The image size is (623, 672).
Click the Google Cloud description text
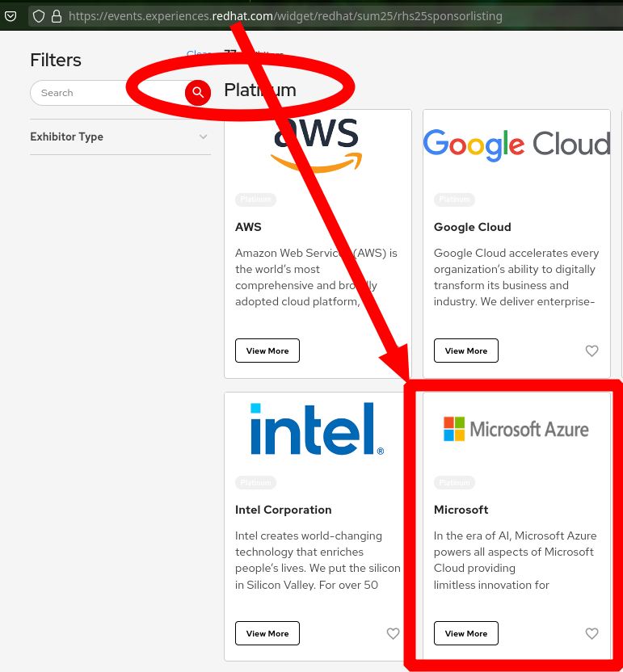pyautogui.click(x=516, y=277)
